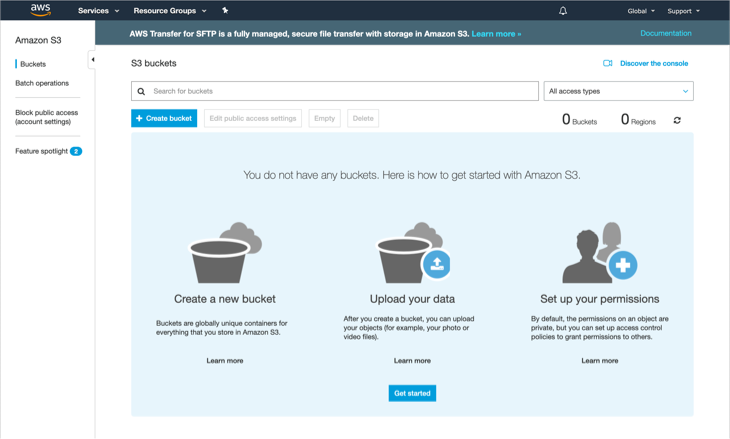Click Learn more under Upload your data

pos(412,361)
